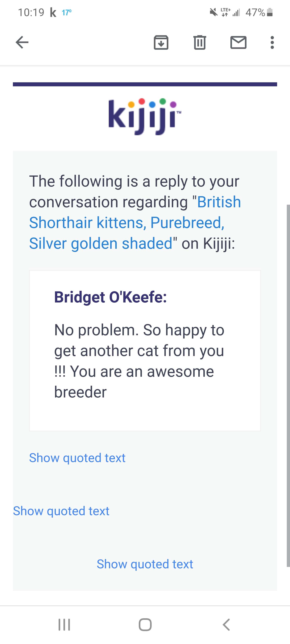
Task: Tap the battery 47% indicator
Action: tap(259, 12)
